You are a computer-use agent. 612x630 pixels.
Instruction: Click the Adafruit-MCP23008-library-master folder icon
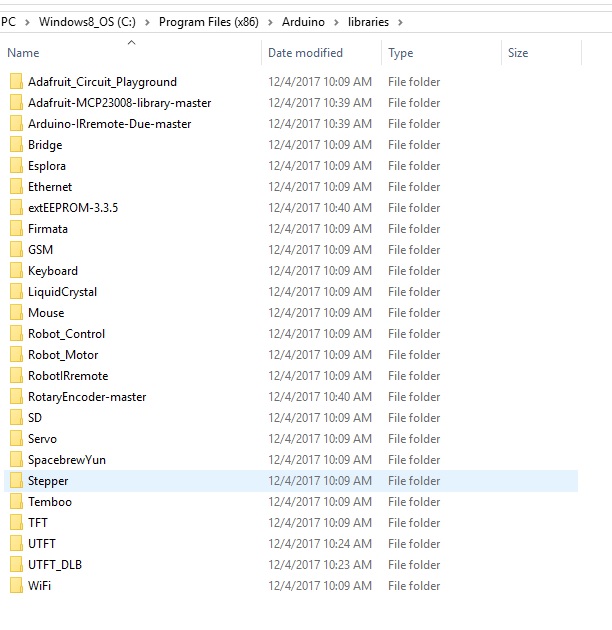coord(16,102)
